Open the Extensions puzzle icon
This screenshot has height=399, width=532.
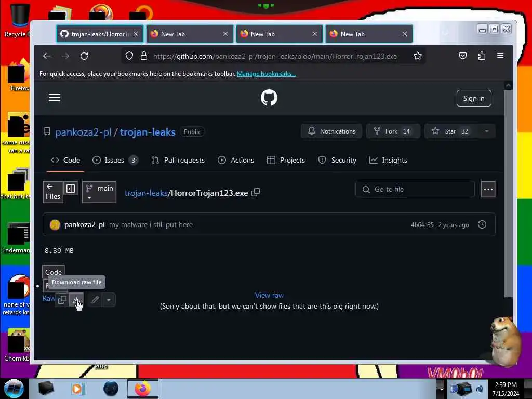click(x=482, y=56)
